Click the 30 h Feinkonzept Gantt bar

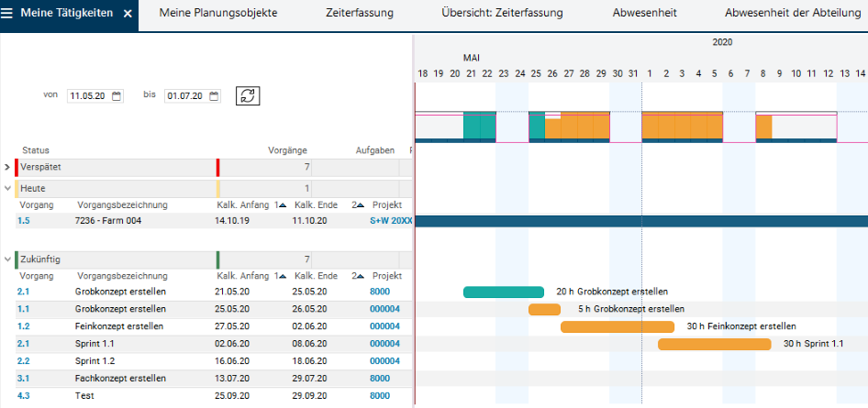click(618, 326)
